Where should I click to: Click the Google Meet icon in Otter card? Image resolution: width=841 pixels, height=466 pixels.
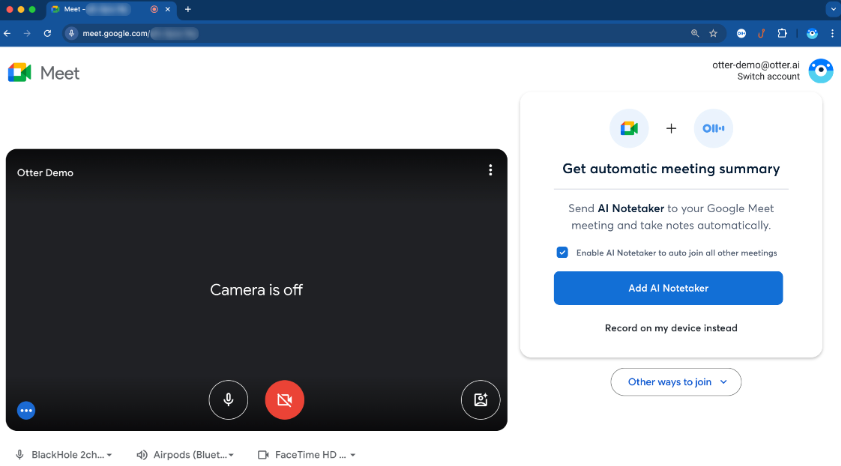(x=629, y=128)
